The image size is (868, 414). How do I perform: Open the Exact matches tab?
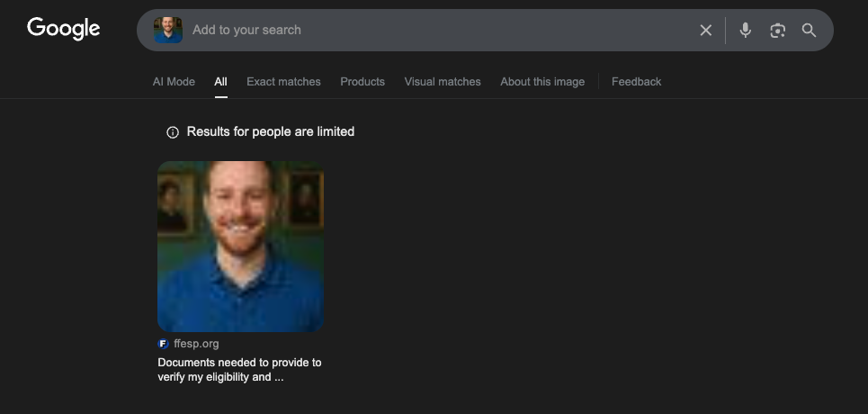point(283,82)
